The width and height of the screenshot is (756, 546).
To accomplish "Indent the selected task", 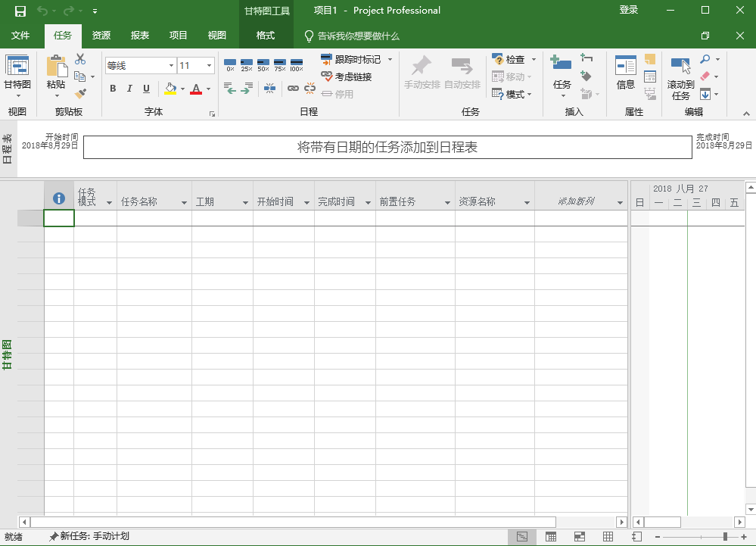I will 247,88.
